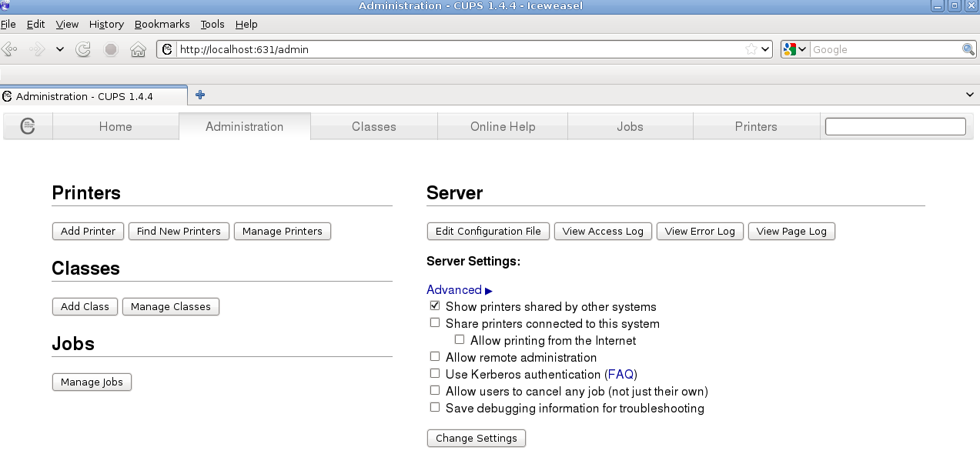
Task: Switch to the Printers tab
Action: coord(756,127)
